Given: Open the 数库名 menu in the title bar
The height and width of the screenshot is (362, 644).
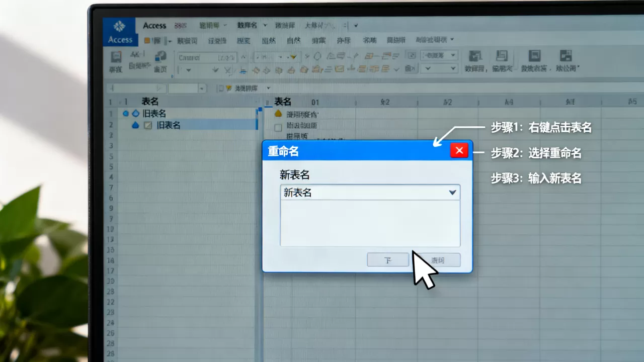Looking at the screenshot, I should tap(247, 25).
